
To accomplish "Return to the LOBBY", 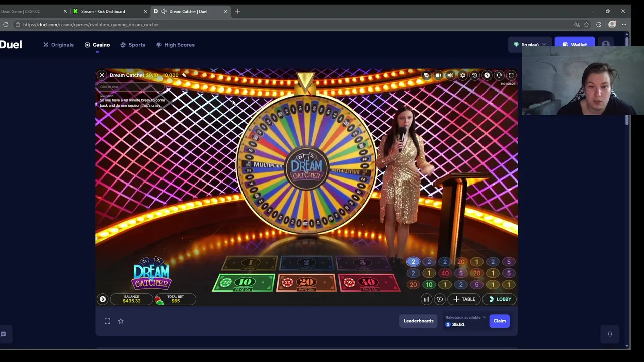I will (500, 299).
